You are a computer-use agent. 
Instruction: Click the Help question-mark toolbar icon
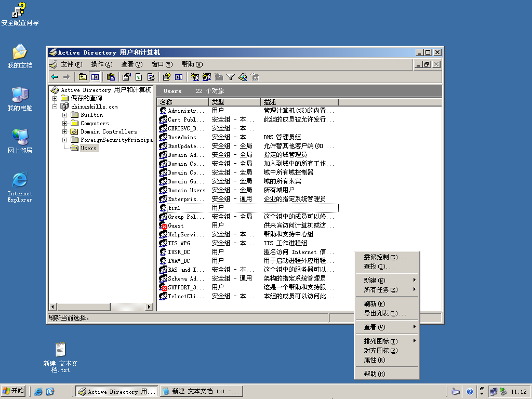[x=167, y=77]
